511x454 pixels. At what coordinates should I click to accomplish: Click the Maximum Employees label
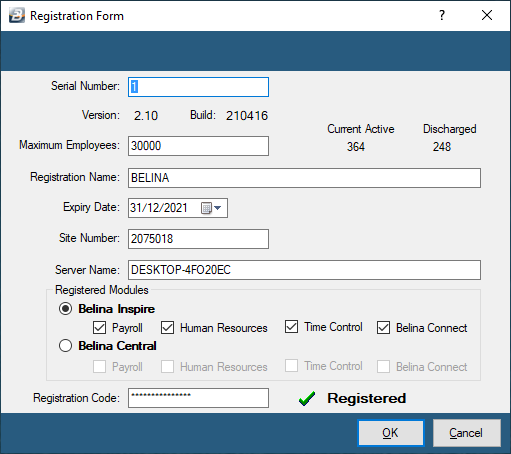click(69, 145)
